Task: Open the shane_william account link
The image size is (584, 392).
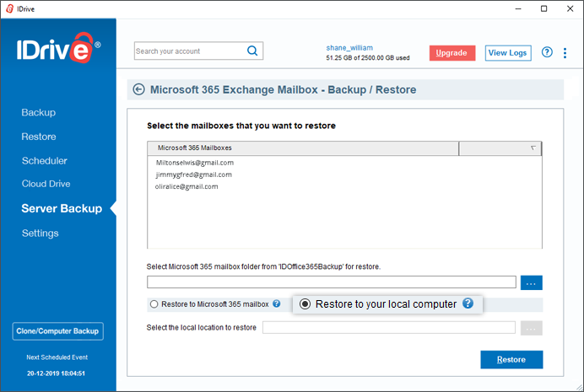Action: [349, 47]
